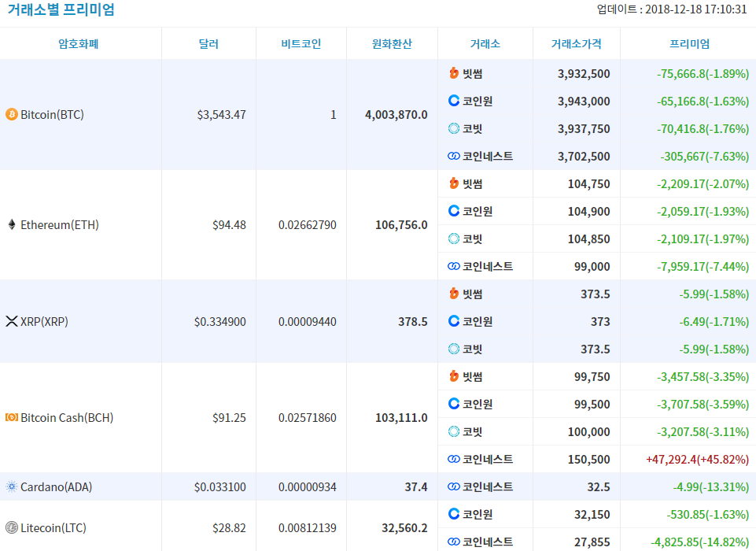This screenshot has height=551, width=756.
Task: Open the XRP(XRP) name link
Action: (44, 322)
